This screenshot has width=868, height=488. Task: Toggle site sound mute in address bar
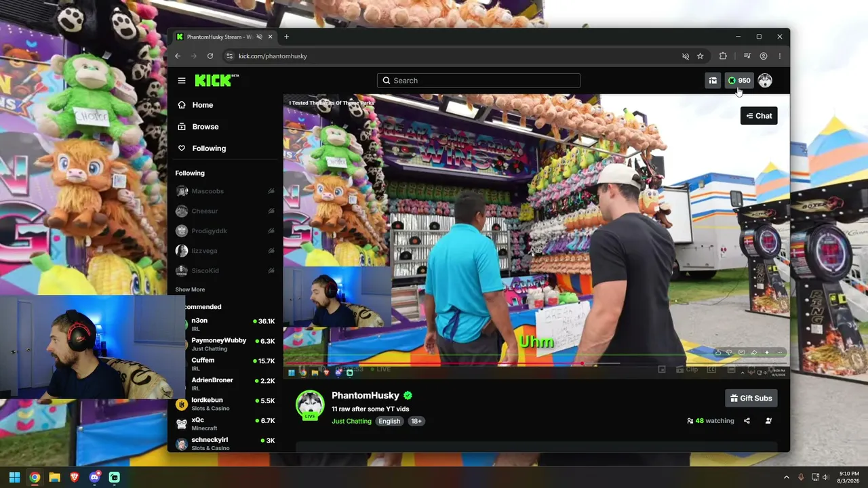tap(686, 56)
